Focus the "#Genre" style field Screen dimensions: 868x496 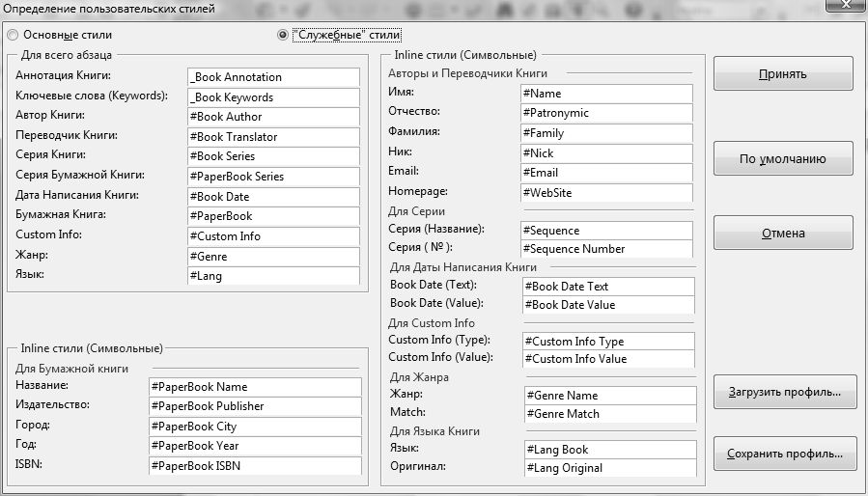pos(273,257)
